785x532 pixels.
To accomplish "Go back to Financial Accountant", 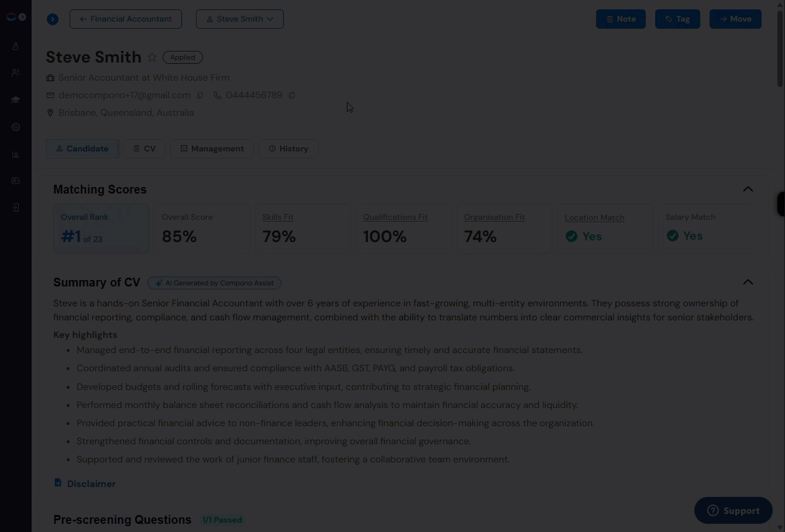I will (126, 19).
